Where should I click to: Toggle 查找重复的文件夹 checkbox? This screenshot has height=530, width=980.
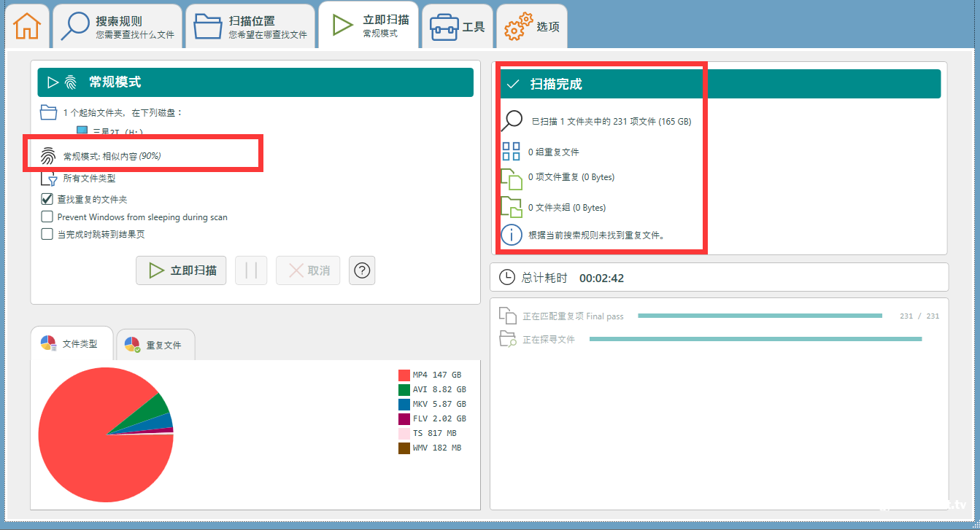47,199
